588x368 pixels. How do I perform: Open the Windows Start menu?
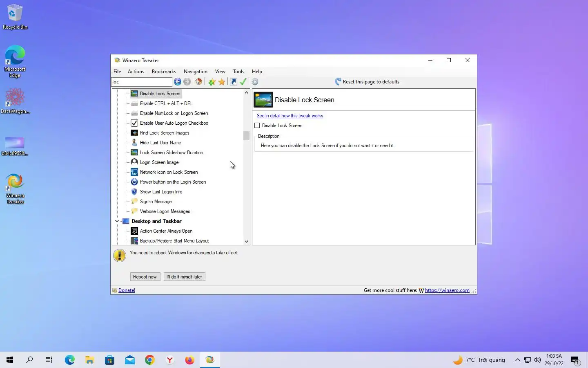tap(10, 360)
